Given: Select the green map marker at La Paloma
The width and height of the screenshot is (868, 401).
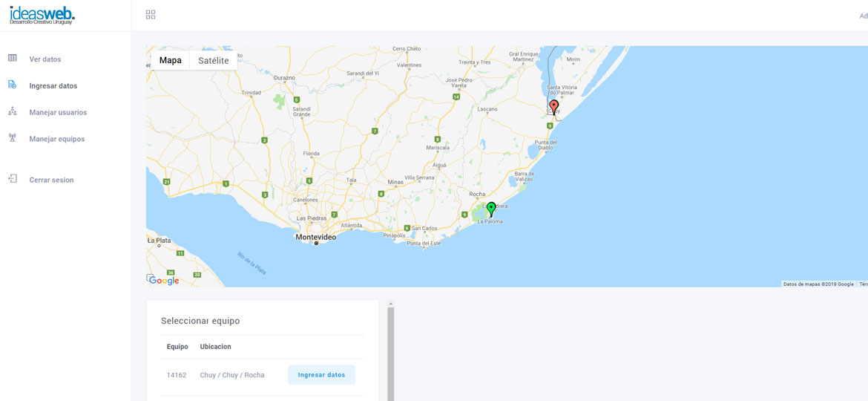Looking at the screenshot, I should tap(491, 209).
